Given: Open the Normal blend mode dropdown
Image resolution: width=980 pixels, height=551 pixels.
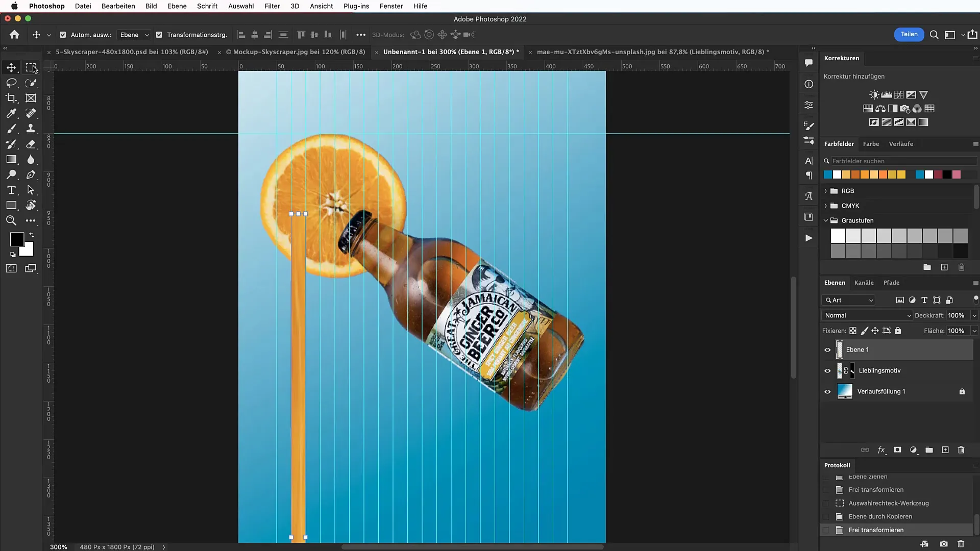Looking at the screenshot, I should pos(867,315).
